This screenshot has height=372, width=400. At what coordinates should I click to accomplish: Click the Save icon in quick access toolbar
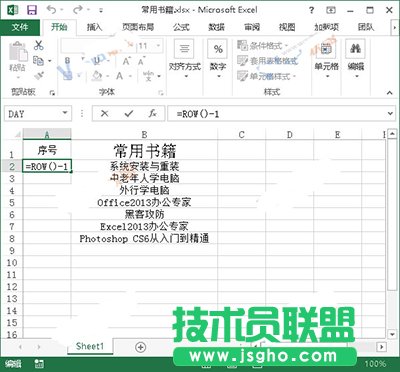point(32,10)
